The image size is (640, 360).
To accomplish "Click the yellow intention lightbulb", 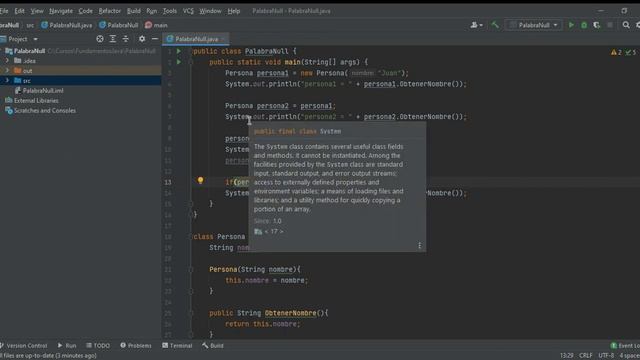I will tap(200, 180).
